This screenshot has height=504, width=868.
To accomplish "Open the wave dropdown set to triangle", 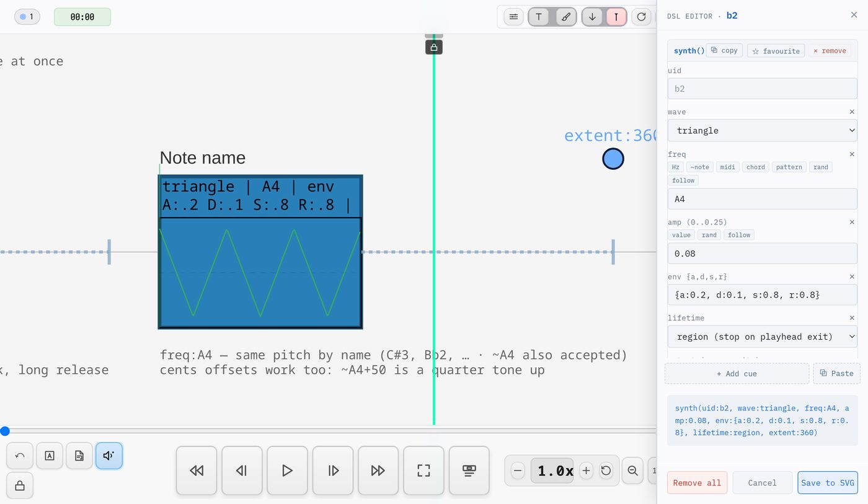I will (x=762, y=130).
